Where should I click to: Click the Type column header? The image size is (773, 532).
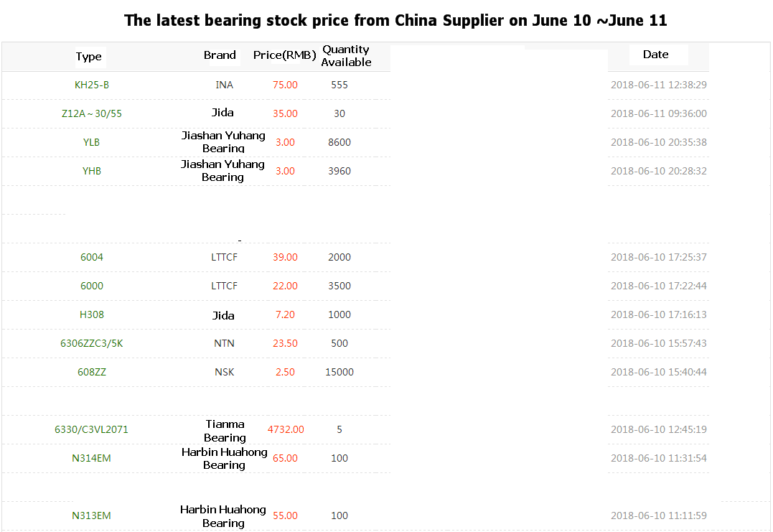pos(89,56)
